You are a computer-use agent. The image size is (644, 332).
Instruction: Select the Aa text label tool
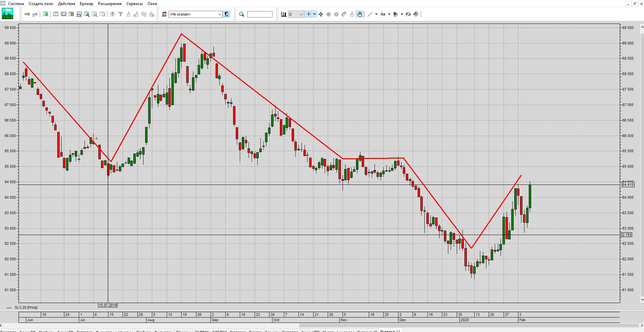[x=383, y=14]
